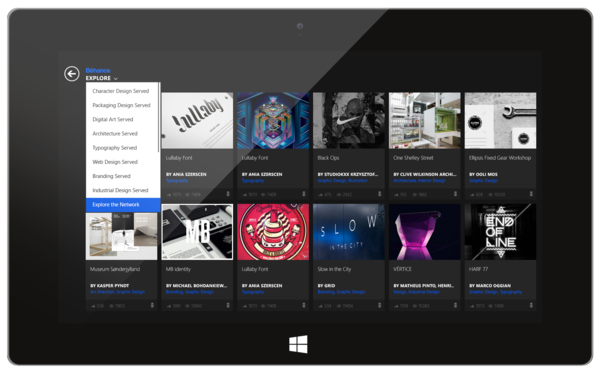Click the appreciations icon on HARF 77 card
Viewport: 600px width, 373px height.
pos(472,306)
